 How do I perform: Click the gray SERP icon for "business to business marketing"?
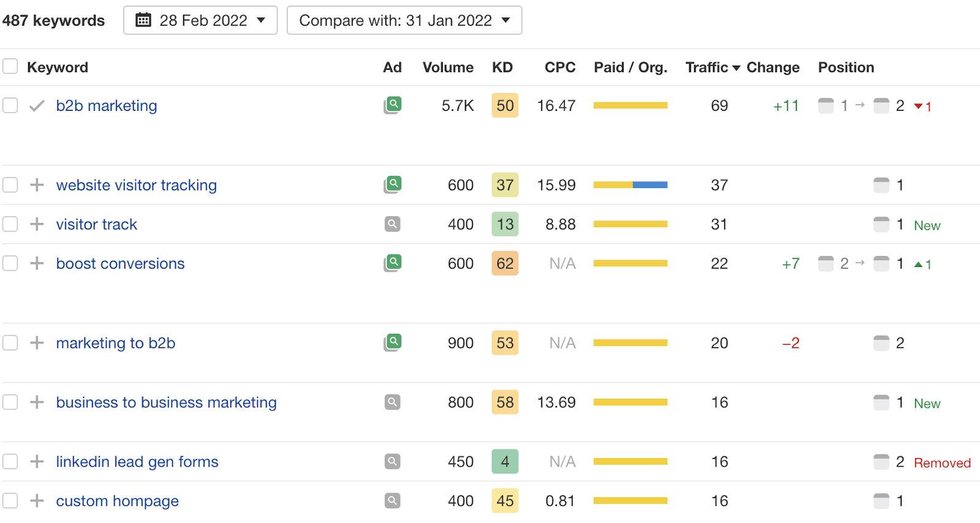click(392, 402)
